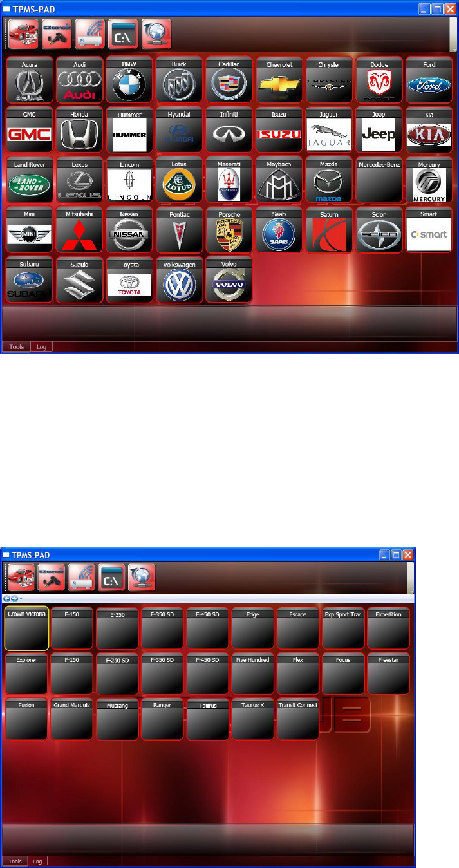Choose the Grand Marquis model
The width and height of the screenshot is (459, 868).
(x=72, y=719)
